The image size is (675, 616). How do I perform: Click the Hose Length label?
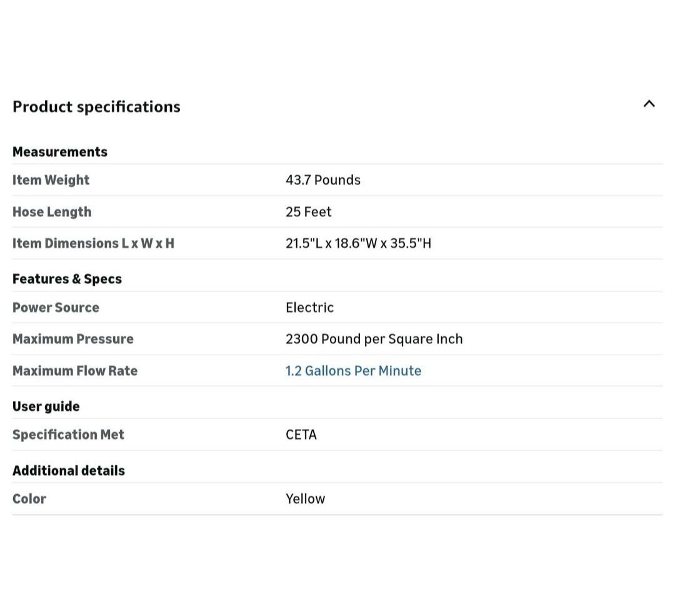coord(52,212)
